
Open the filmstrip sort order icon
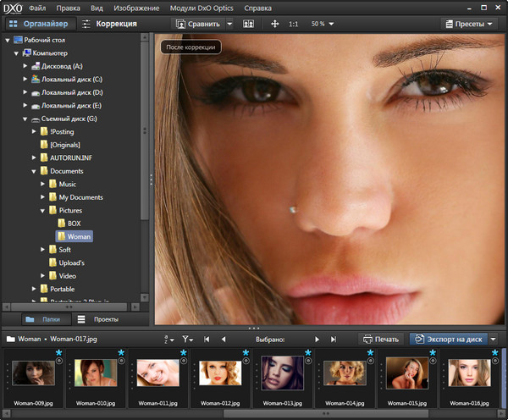coord(168,339)
